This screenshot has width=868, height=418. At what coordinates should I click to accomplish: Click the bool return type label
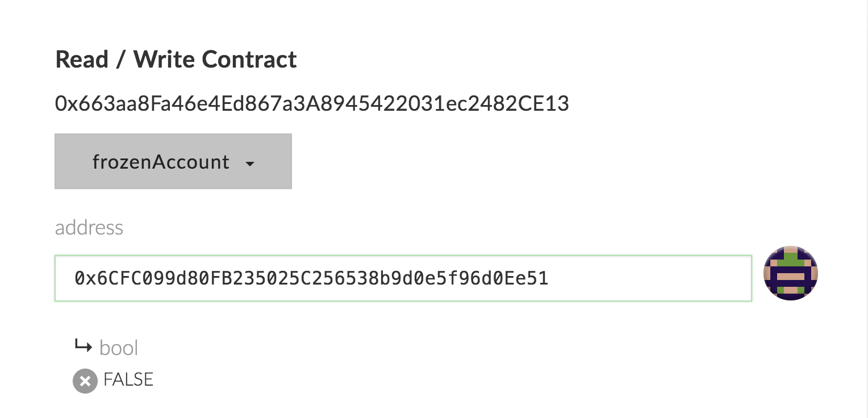(119, 348)
